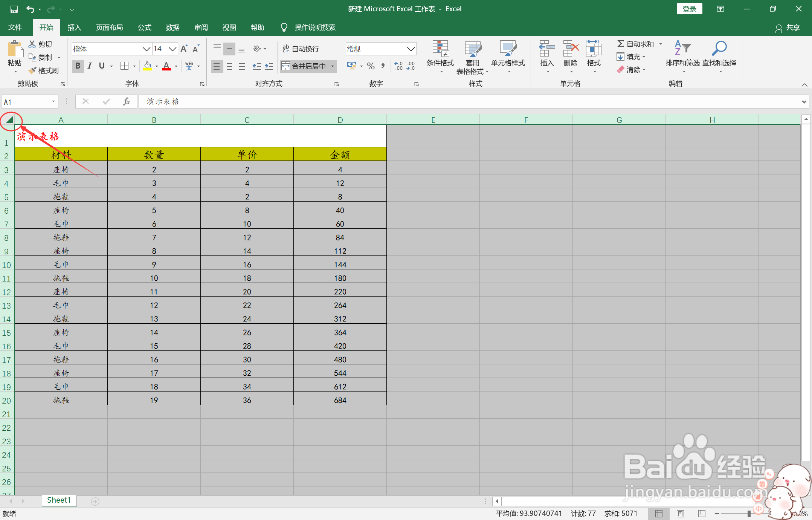Click the increase font size icon

click(x=184, y=49)
